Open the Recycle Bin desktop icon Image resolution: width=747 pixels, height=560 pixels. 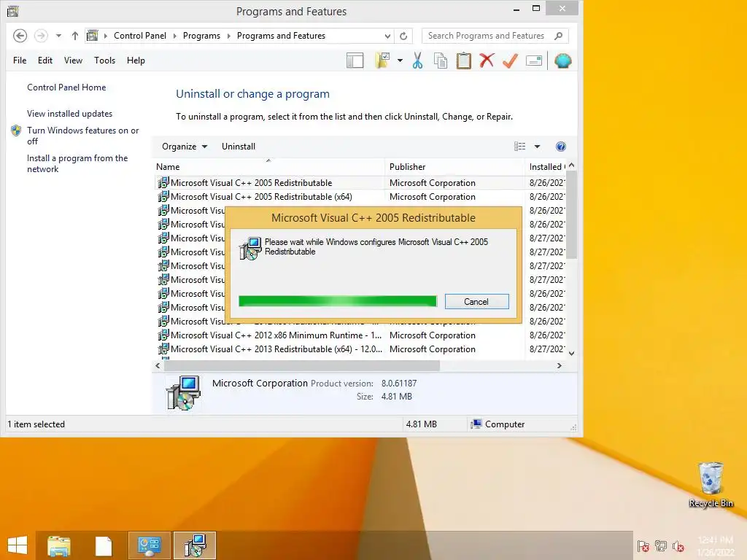pos(711,484)
